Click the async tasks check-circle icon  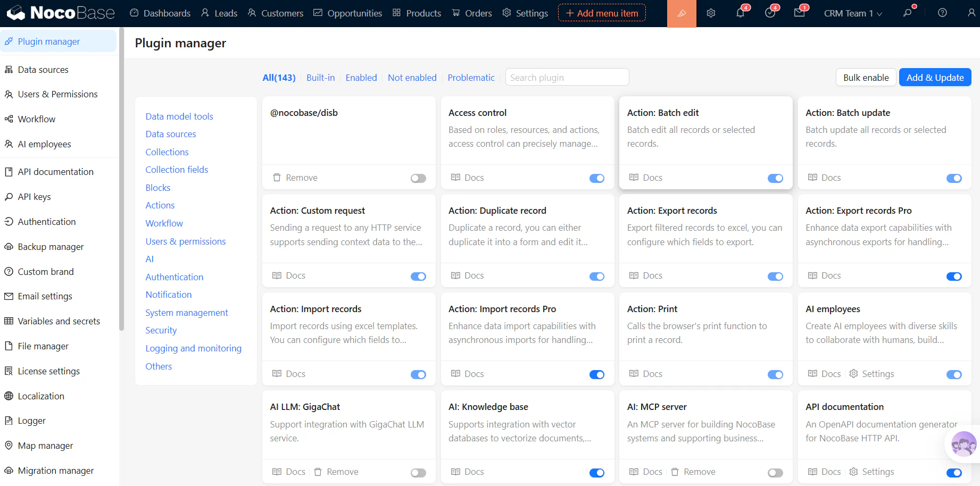point(770,13)
